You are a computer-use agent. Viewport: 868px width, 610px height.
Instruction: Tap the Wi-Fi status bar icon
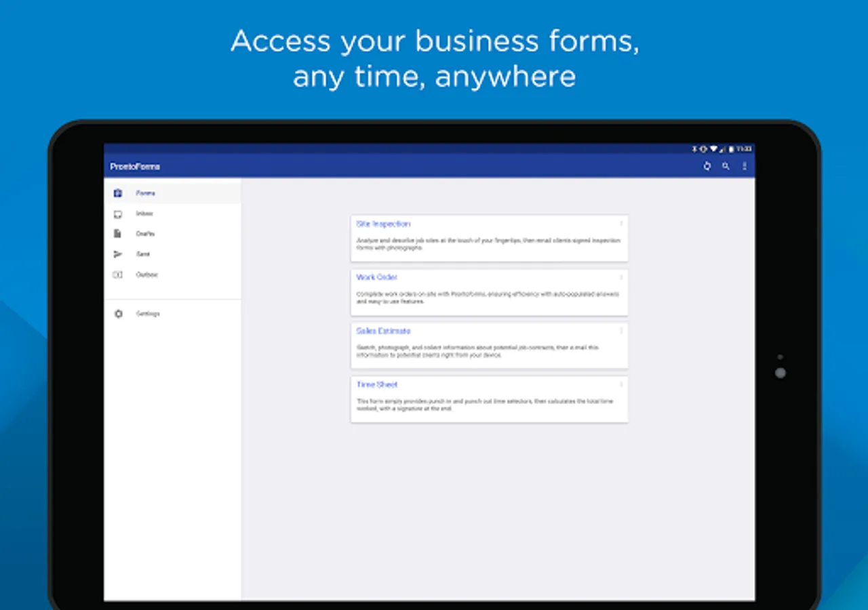tap(713, 148)
